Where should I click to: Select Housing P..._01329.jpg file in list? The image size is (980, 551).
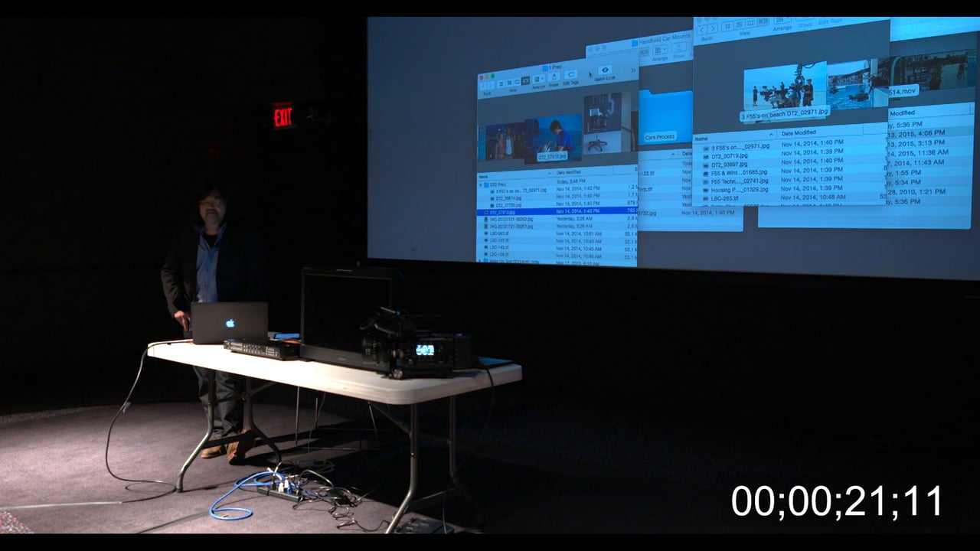pos(739,189)
